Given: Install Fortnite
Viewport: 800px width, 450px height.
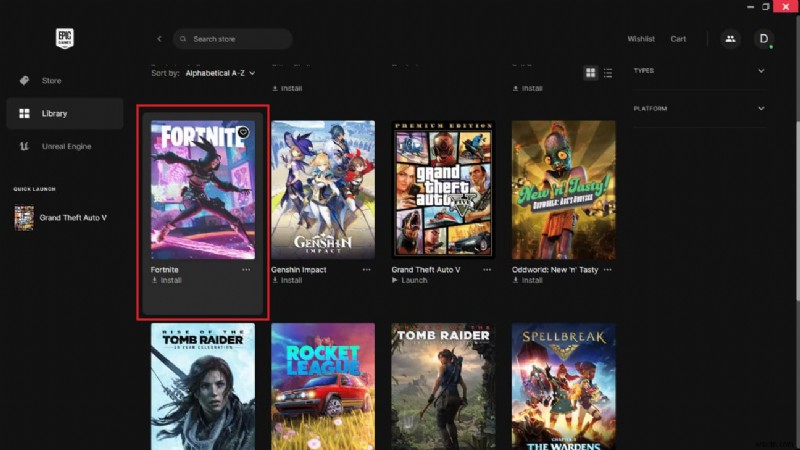Looking at the screenshot, I should coord(166,280).
